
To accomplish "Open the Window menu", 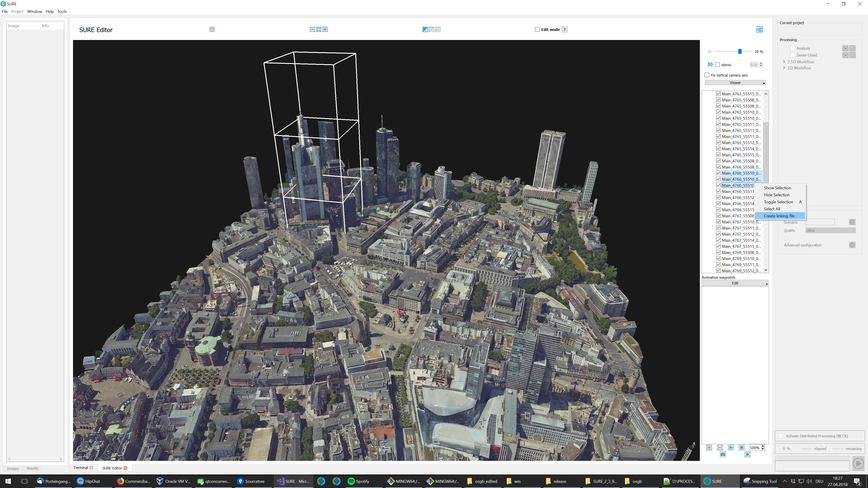I will click(34, 12).
